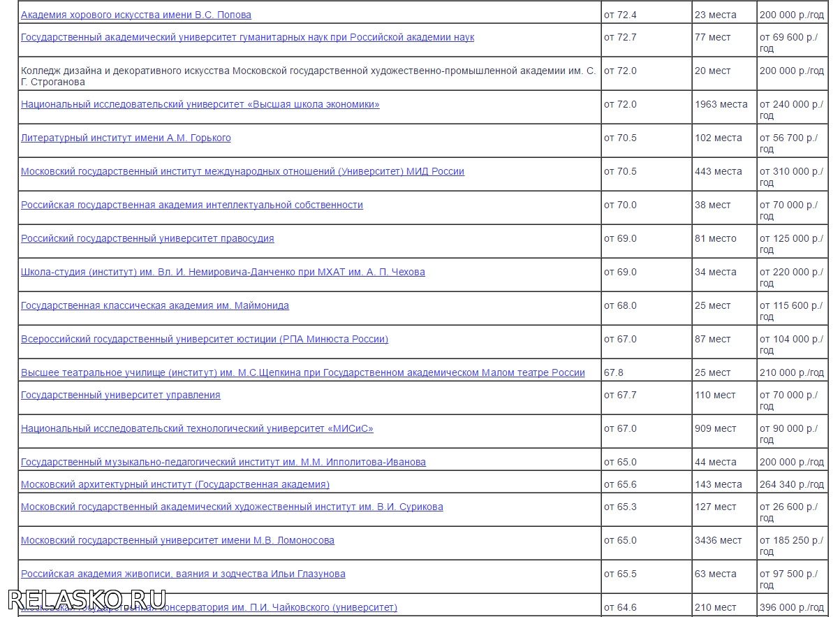Open Академия хорового искусства имени В.С. Попова link

click(x=136, y=15)
